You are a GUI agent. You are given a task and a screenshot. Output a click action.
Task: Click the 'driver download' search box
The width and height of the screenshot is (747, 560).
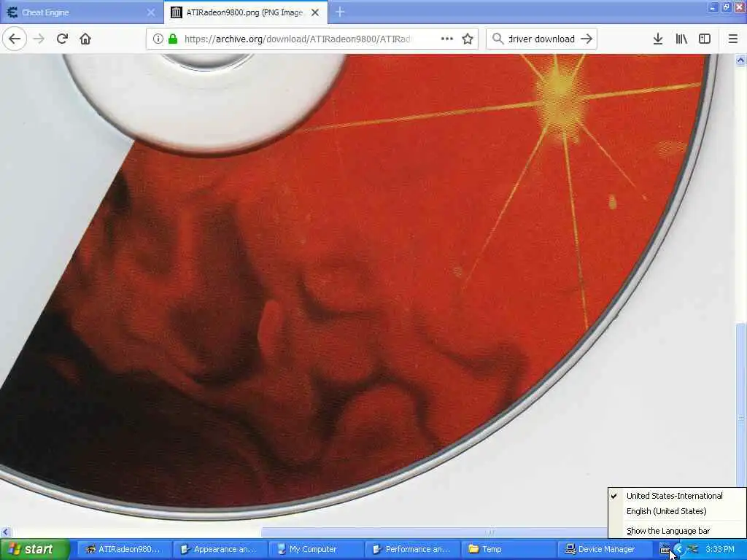point(542,39)
